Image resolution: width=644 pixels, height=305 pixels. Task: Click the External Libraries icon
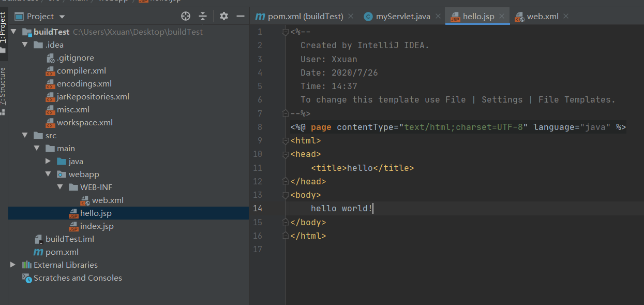point(27,265)
